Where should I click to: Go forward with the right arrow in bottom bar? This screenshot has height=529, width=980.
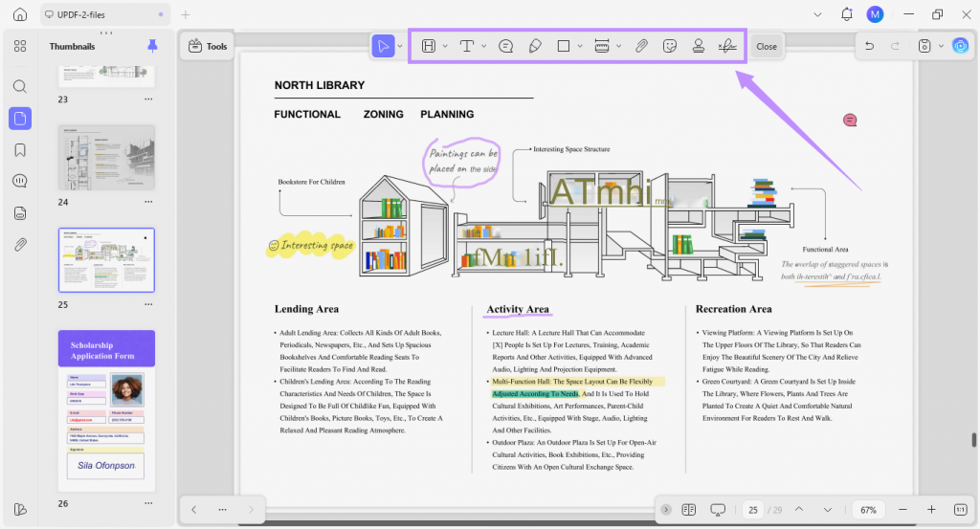click(252, 510)
